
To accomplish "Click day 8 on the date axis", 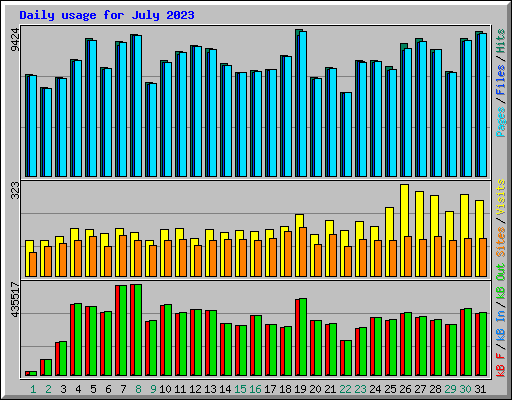I will [138, 389].
